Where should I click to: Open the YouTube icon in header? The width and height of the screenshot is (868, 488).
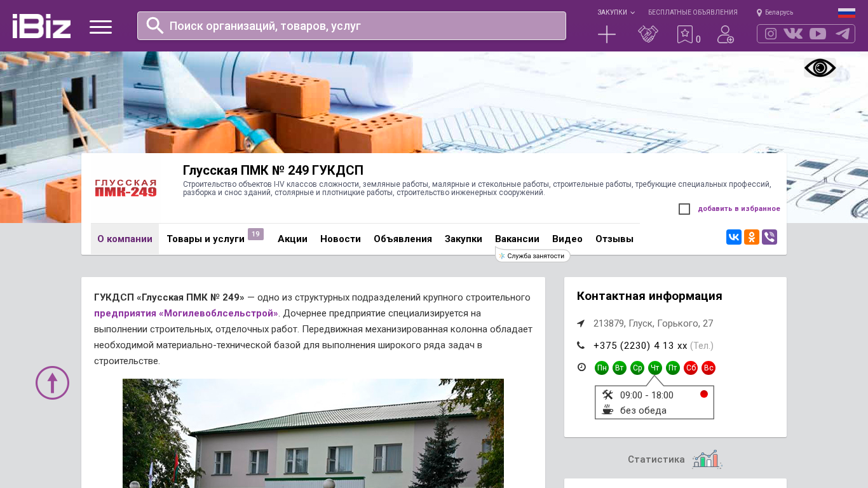point(818,34)
